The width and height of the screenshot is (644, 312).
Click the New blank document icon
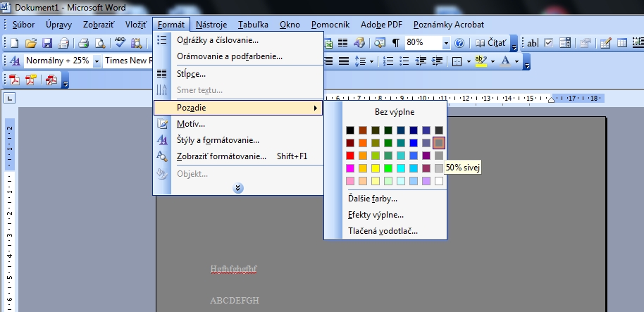(15, 43)
